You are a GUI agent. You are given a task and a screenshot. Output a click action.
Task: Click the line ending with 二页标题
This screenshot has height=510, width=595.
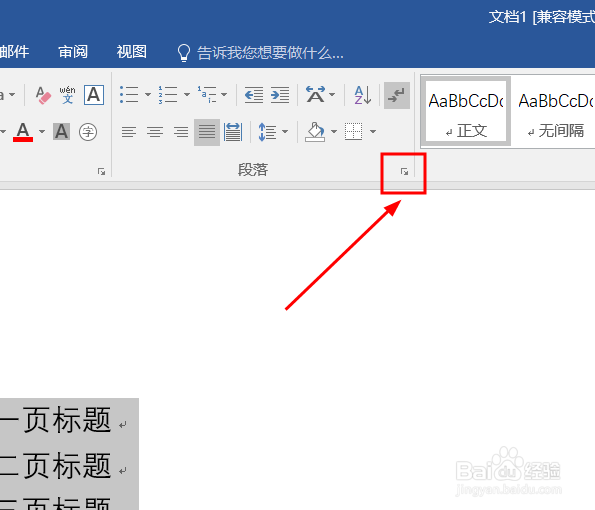[x=64, y=466]
